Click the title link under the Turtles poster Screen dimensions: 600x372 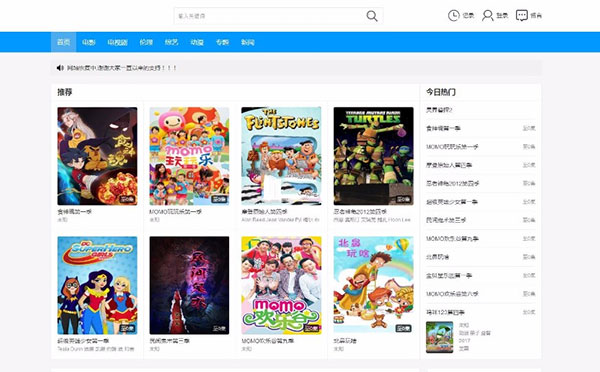point(360,212)
